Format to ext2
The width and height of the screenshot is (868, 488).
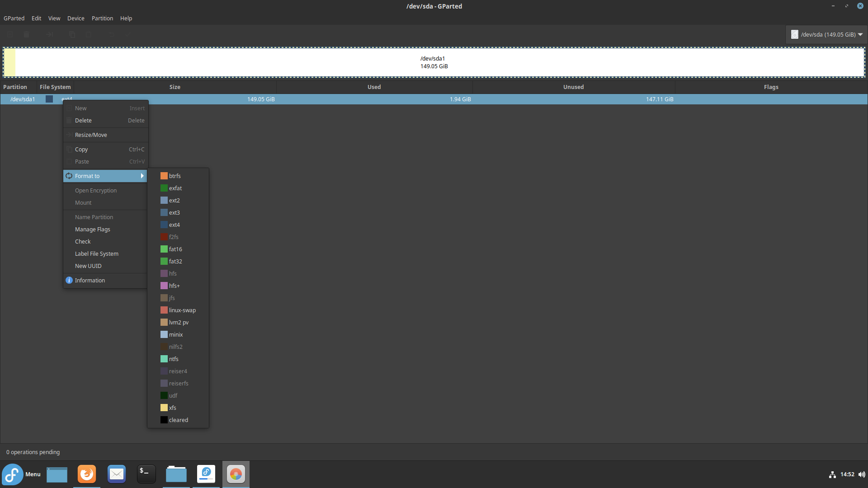click(178, 200)
